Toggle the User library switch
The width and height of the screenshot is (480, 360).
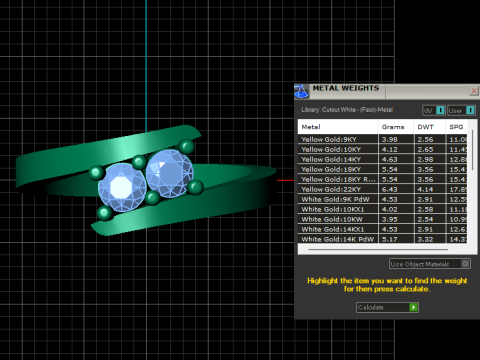tap(461, 110)
